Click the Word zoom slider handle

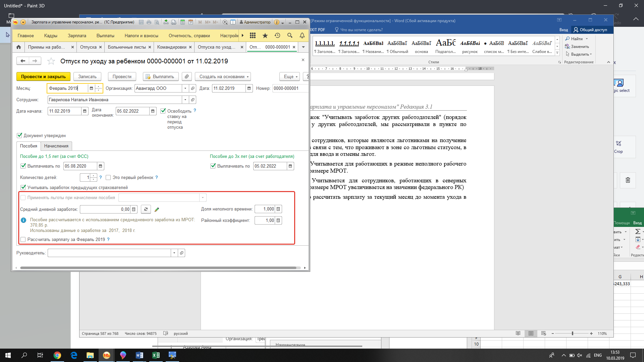(572, 334)
